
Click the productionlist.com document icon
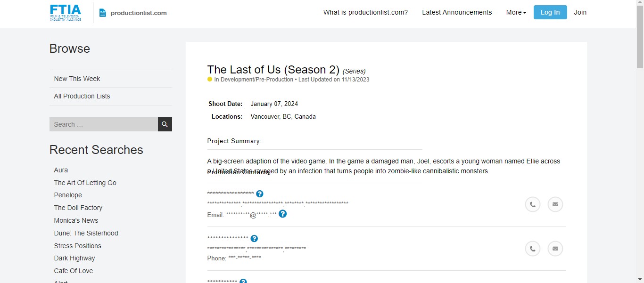[x=103, y=13]
